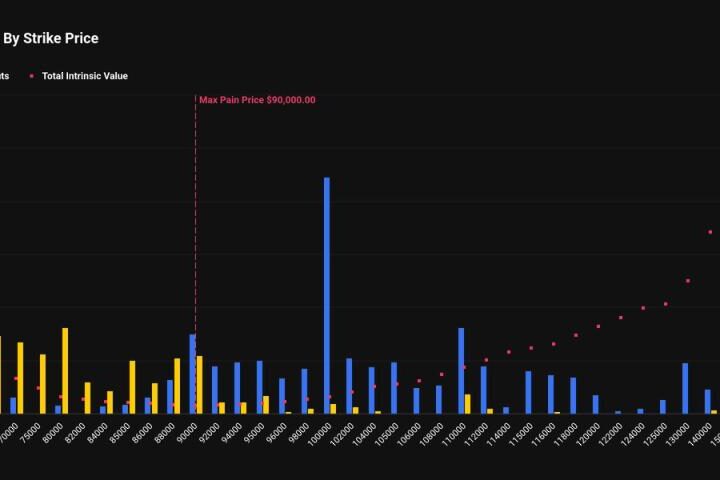The height and width of the screenshot is (480, 720).
Task: Toggle the Total Intrinsic Value legend item
Action: [84, 76]
